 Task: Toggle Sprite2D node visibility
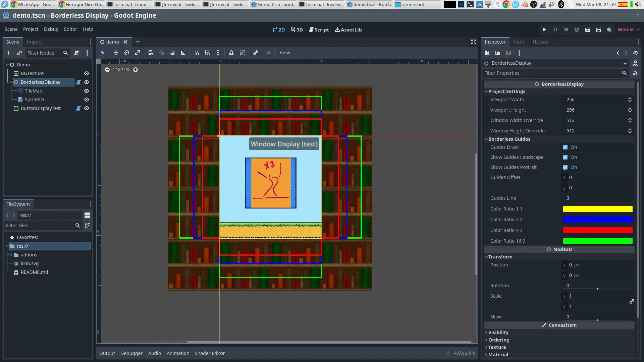click(x=87, y=100)
